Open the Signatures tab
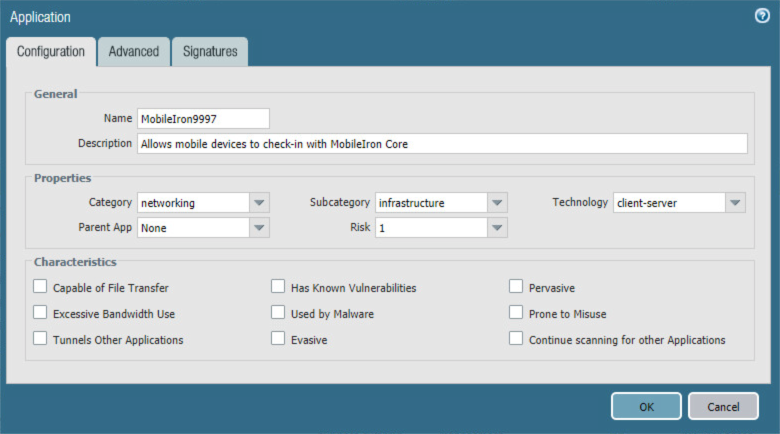Screen dimensions: 780x434 [210, 52]
